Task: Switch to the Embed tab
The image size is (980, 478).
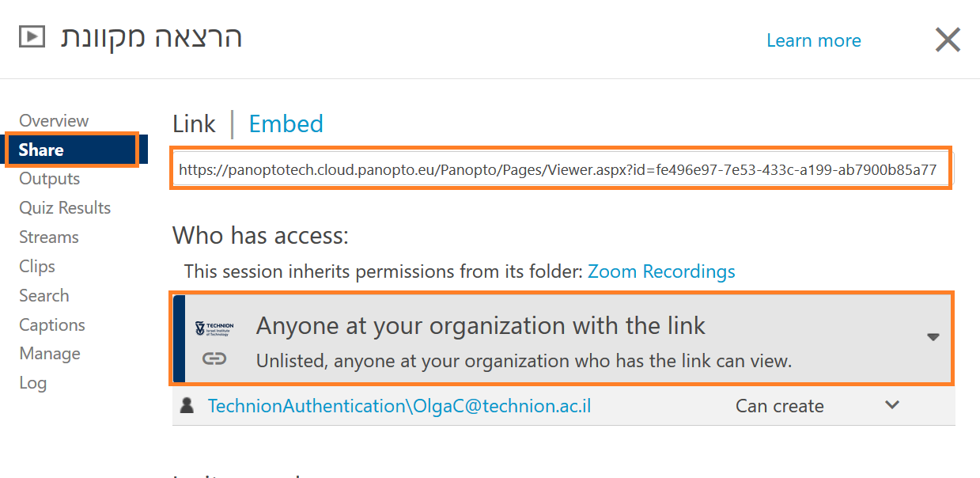Action: pos(286,124)
